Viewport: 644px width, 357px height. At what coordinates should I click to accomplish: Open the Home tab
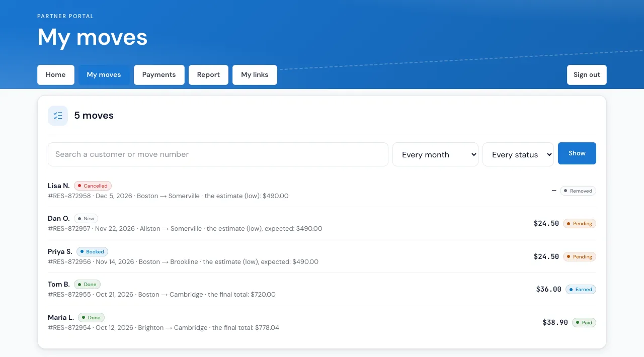pos(56,75)
